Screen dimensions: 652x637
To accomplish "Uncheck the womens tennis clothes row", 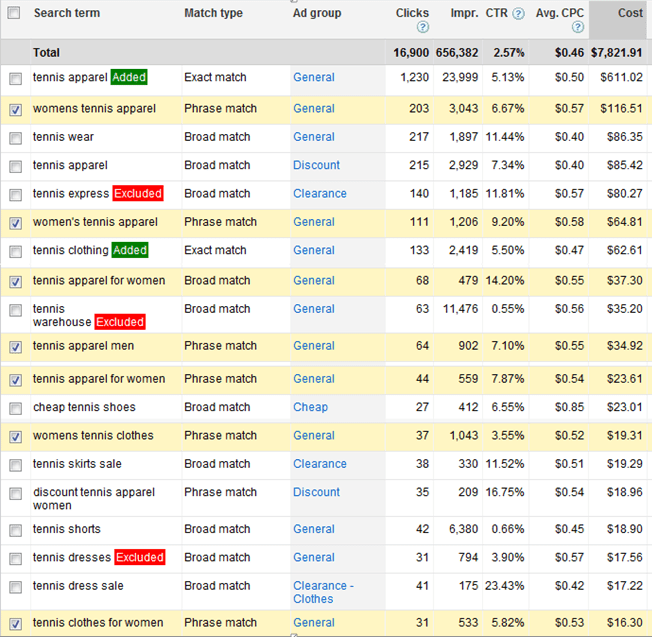I will click(15, 437).
